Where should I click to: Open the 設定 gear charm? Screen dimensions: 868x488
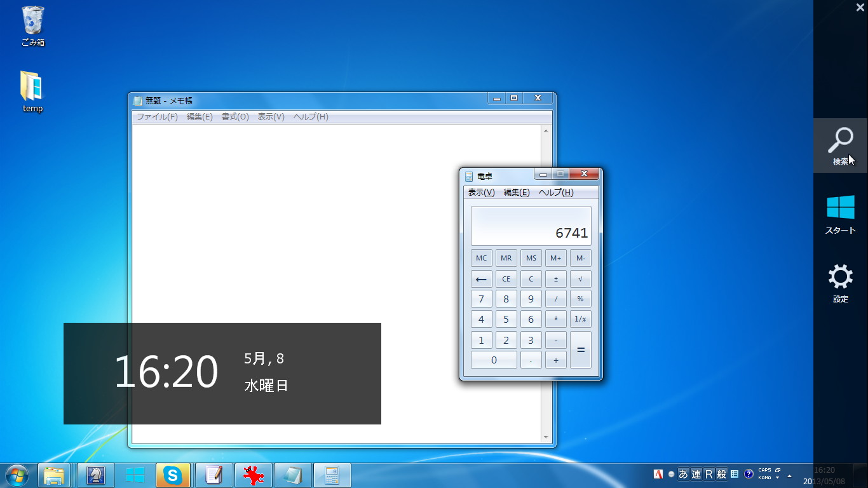[x=840, y=283]
